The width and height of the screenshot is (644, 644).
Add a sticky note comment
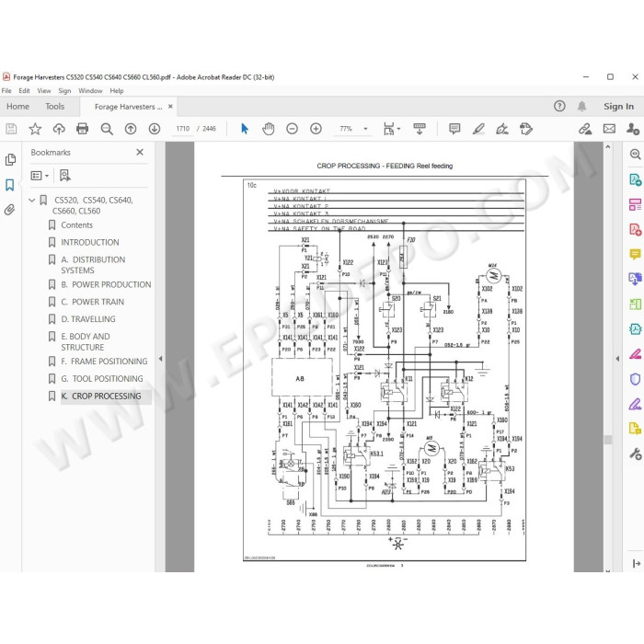coord(454,129)
